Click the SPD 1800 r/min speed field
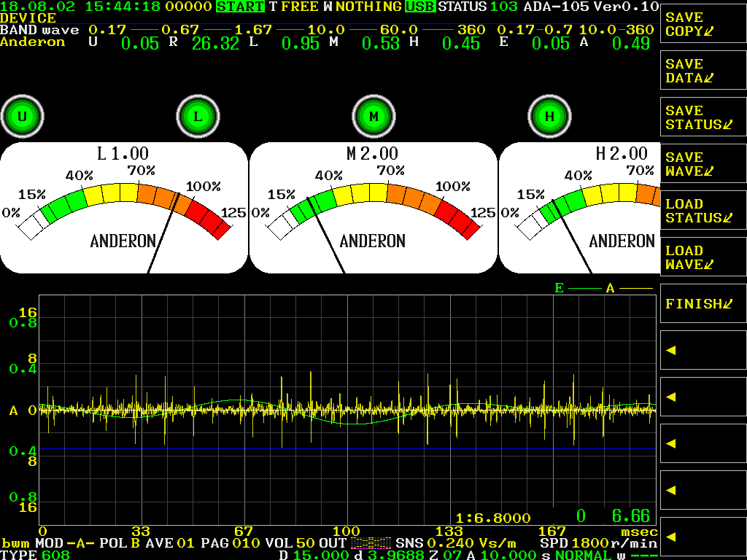 coord(599,543)
